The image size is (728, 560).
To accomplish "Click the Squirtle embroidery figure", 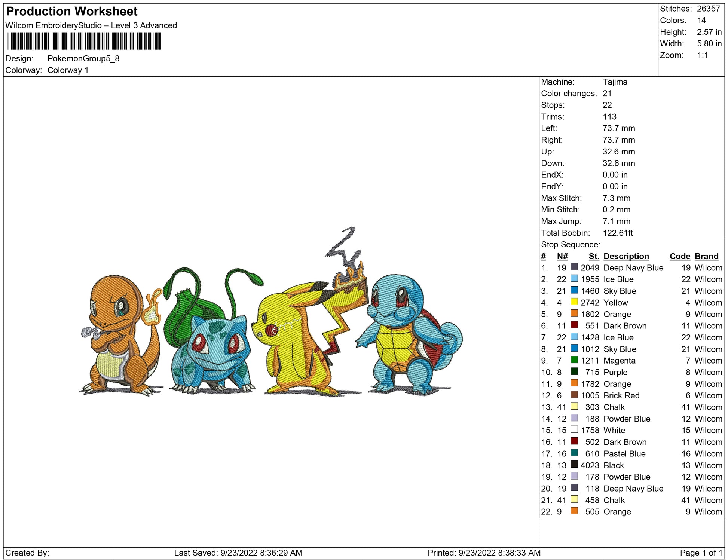I will coord(408,337).
